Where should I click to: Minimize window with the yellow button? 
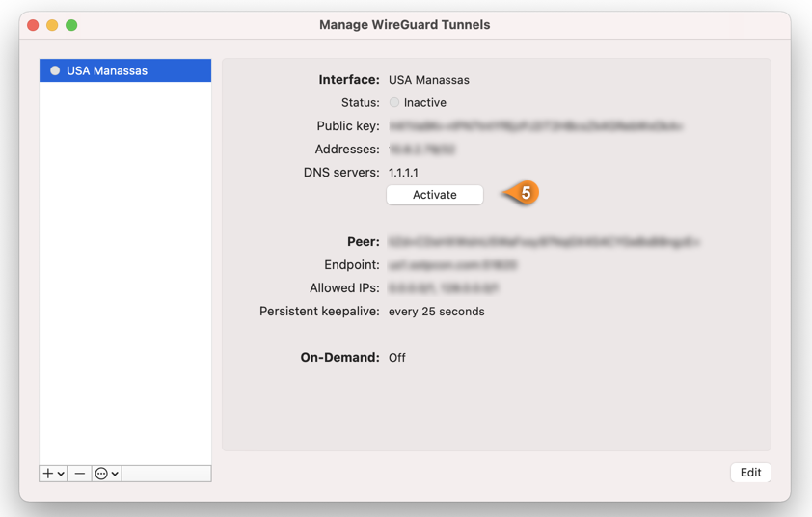(52, 25)
